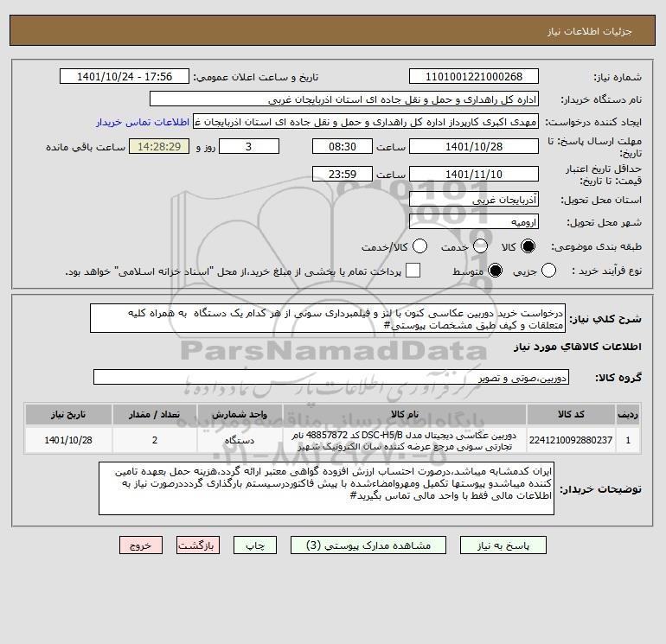Viewport: 666px width, 644px height.
Task: Select the کالا/خدمت radio button
Action: 419,246
